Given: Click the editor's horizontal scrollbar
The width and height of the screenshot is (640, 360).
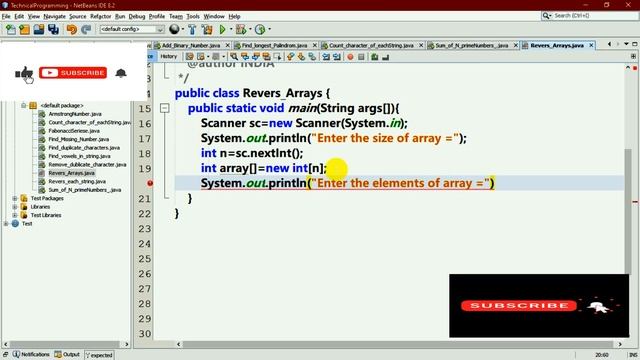Looking at the screenshot, I should click(x=399, y=344).
